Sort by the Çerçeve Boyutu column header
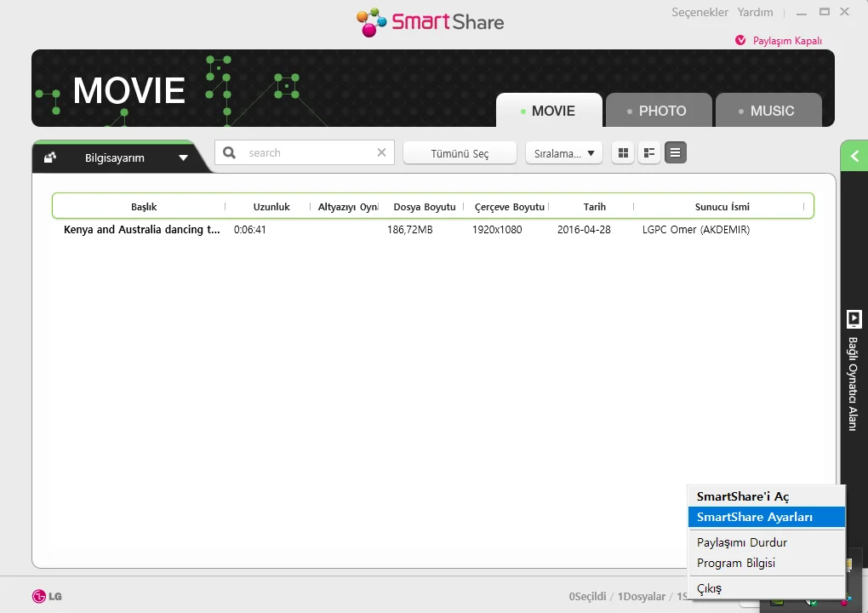 click(509, 207)
